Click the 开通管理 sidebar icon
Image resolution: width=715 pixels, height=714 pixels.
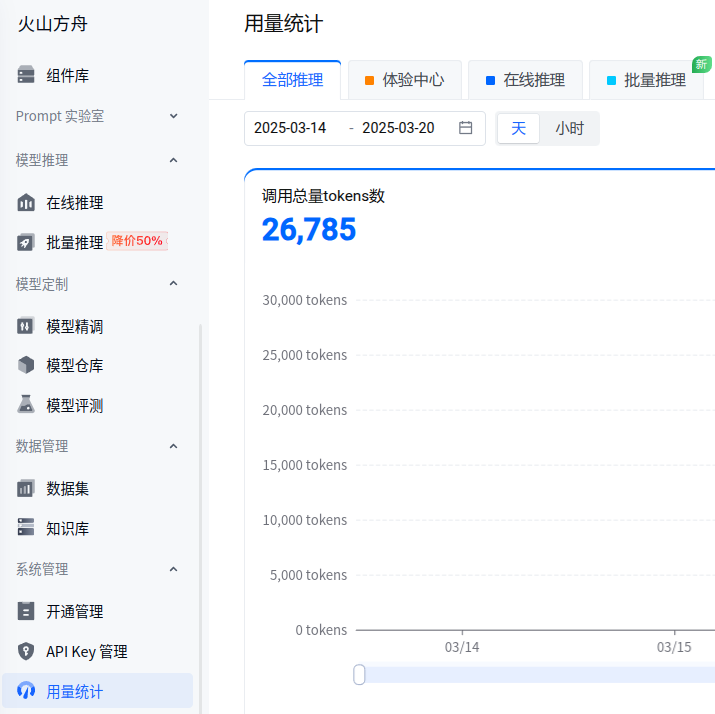pos(26,611)
